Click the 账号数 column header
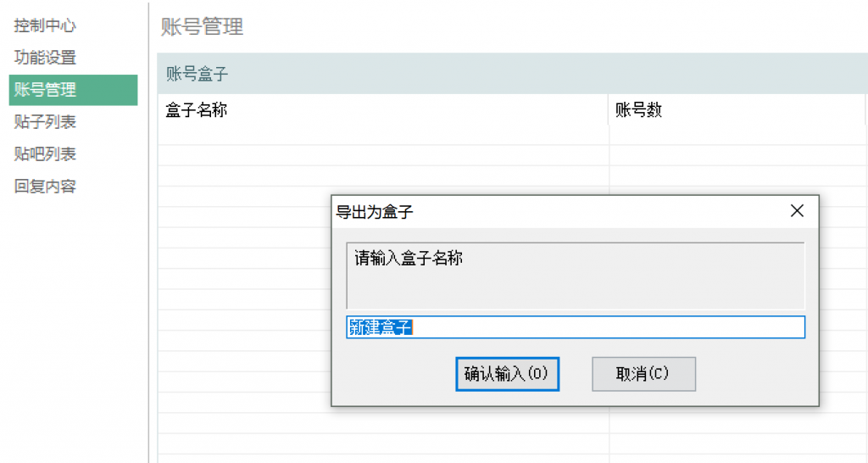Screen dimensions: 868x463 coord(638,110)
